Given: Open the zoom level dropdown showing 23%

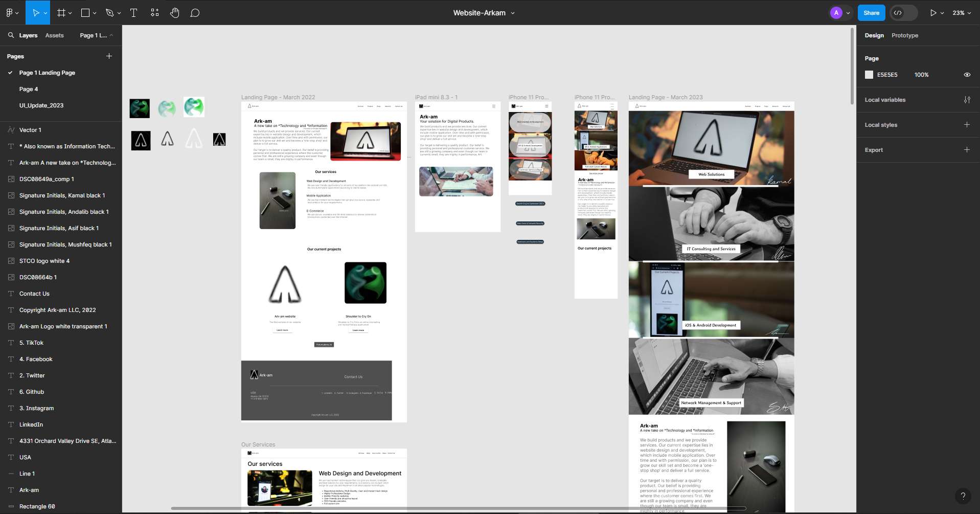Looking at the screenshot, I should click(x=961, y=12).
